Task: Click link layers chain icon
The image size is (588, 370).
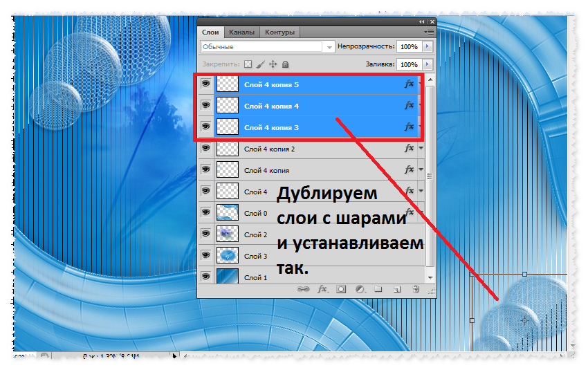Action: click(303, 289)
